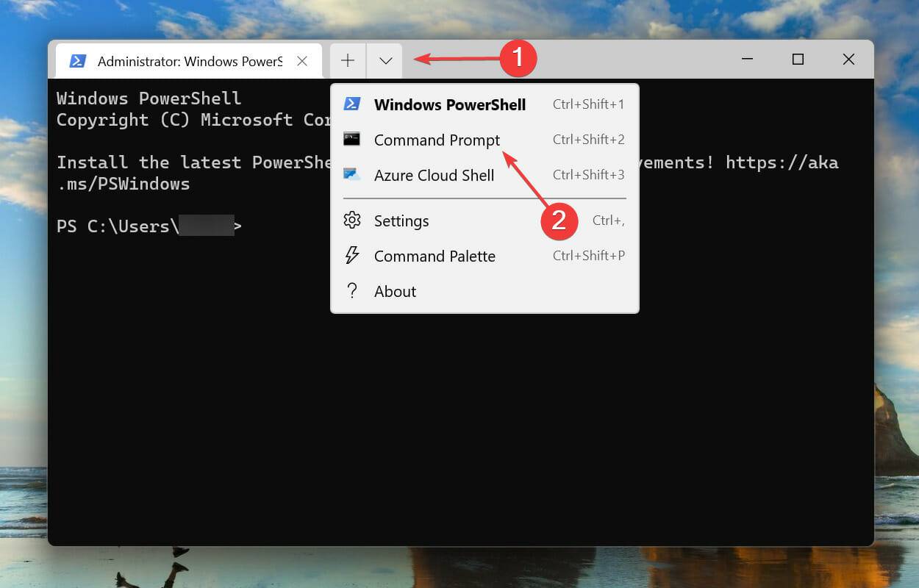Open the Command Palette
Image resolution: width=919 pixels, height=588 pixels.
click(435, 256)
